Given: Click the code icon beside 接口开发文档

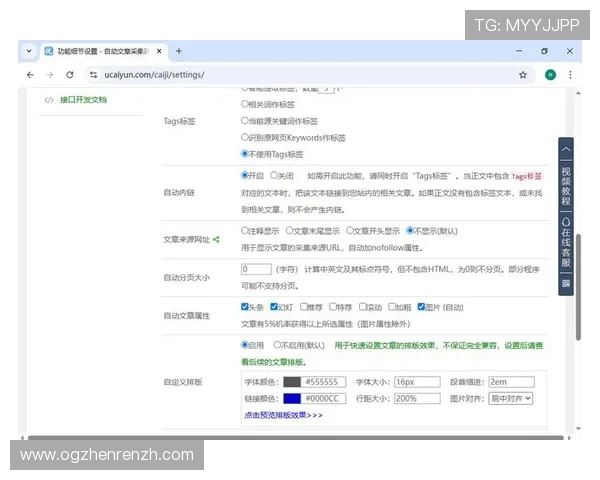Looking at the screenshot, I should click(x=49, y=100).
